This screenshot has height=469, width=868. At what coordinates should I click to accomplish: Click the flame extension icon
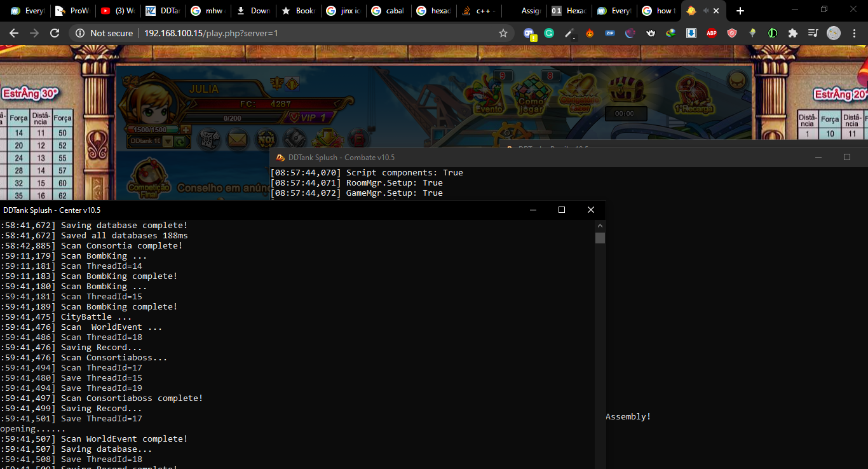(590, 33)
